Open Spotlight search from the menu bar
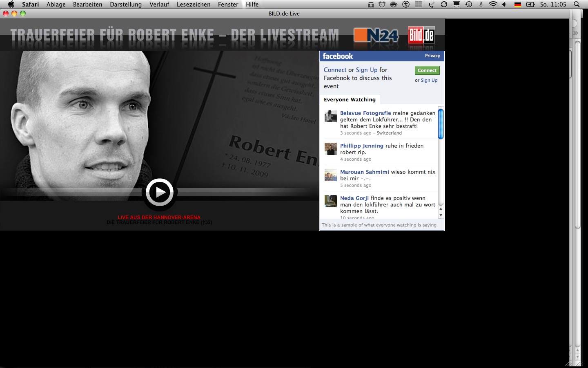Screen dimensions: 588x368 576,4
